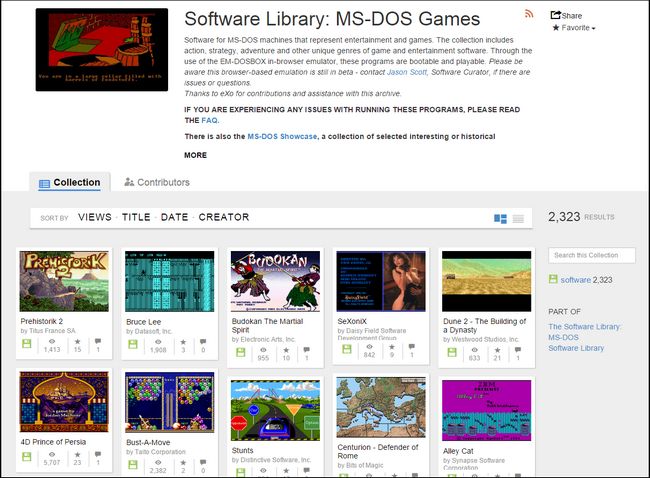
Task: Open the Software Library parent link
Action: pos(576,348)
